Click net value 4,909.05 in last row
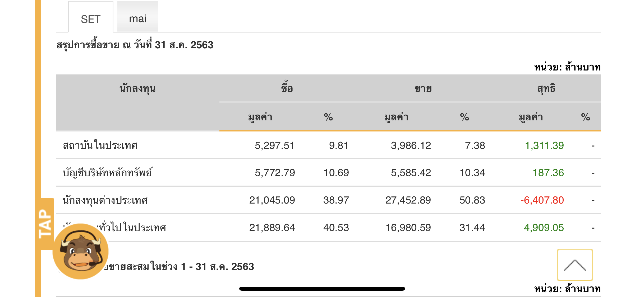Viewport: 644px width, 297px height. point(544,228)
